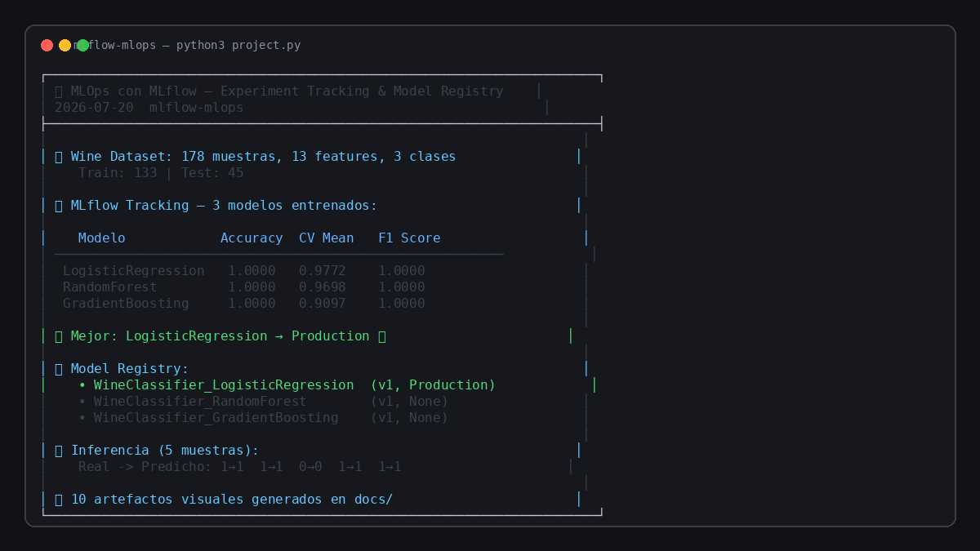Maximize the window using the green button
The height and width of the screenshot is (551, 980).
point(82,45)
